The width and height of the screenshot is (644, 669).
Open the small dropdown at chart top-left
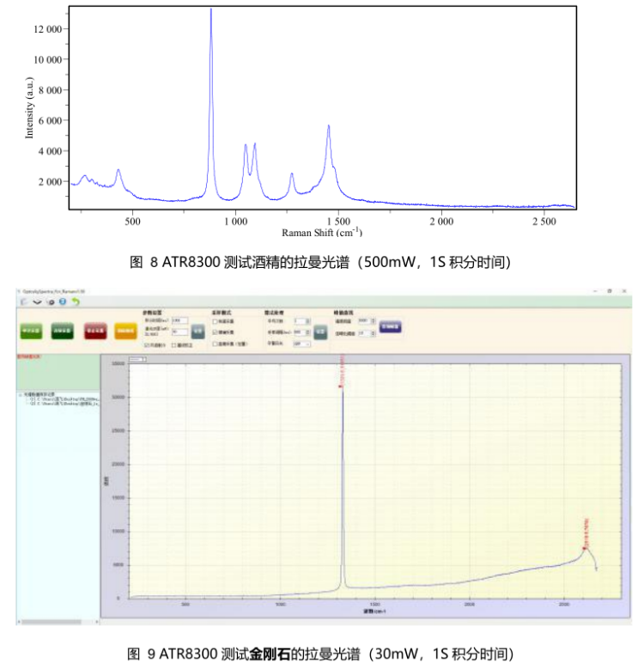point(137,360)
